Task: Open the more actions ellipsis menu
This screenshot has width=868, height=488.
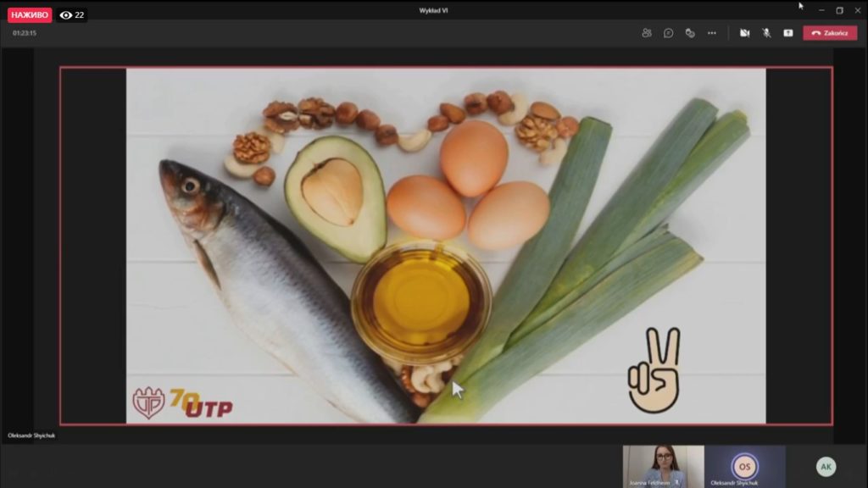Action: (x=712, y=33)
